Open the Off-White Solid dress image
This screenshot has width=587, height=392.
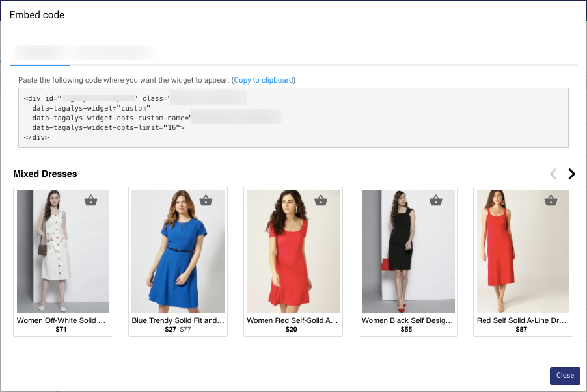pos(63,252)
